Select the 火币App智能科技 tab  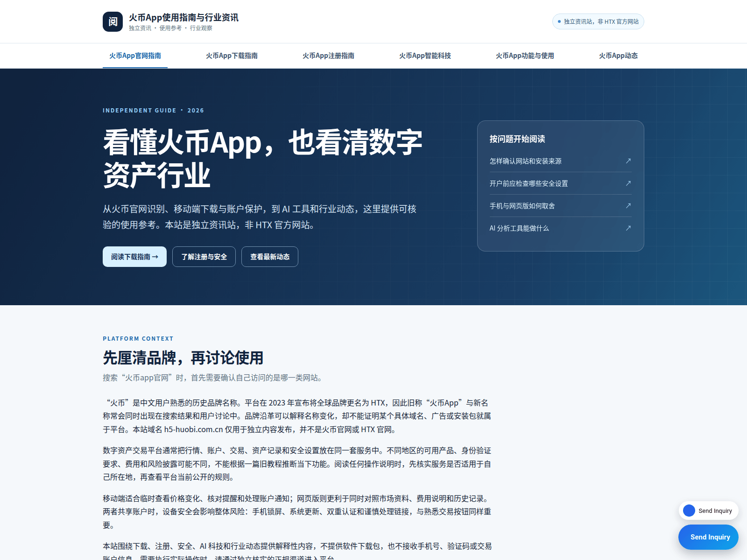[425, 56]
